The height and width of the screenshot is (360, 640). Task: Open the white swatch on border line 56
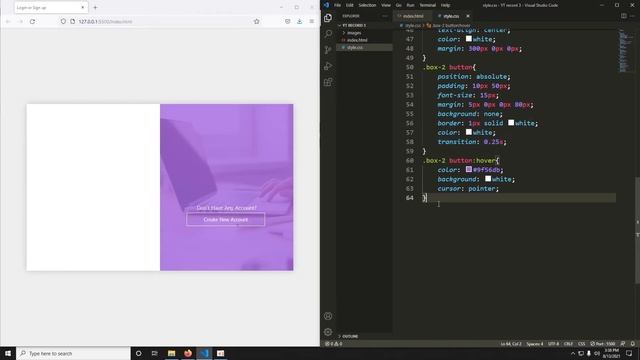[x=511, y=122]
